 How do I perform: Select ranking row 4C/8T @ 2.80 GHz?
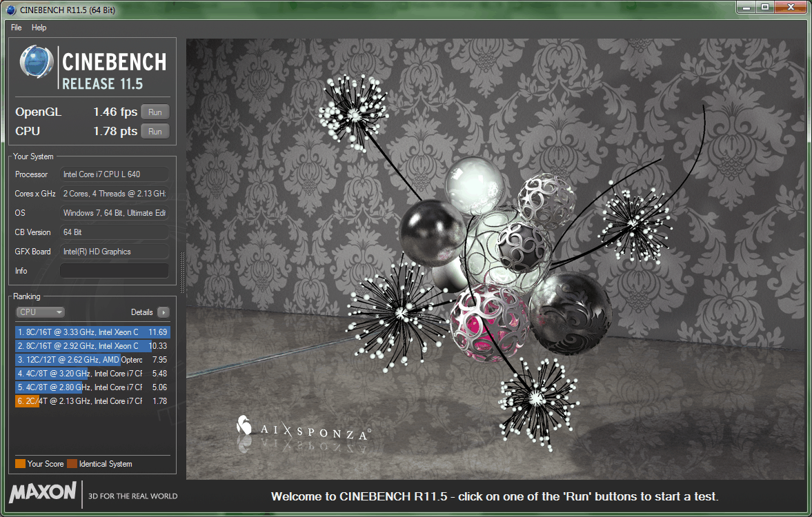[x=92, y=387]
